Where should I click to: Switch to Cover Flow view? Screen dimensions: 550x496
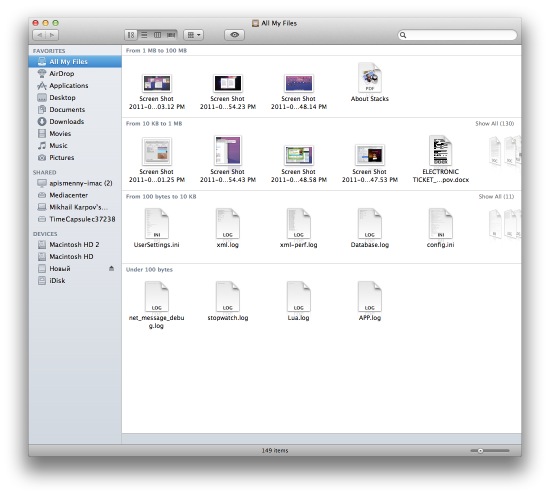[x=171, y=35]
